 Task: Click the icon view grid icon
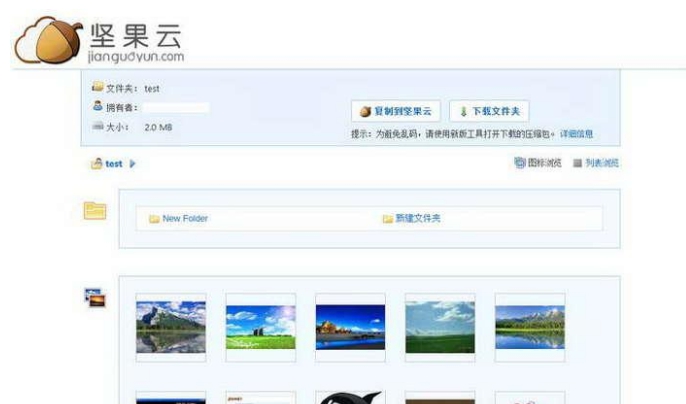(519, 163)
